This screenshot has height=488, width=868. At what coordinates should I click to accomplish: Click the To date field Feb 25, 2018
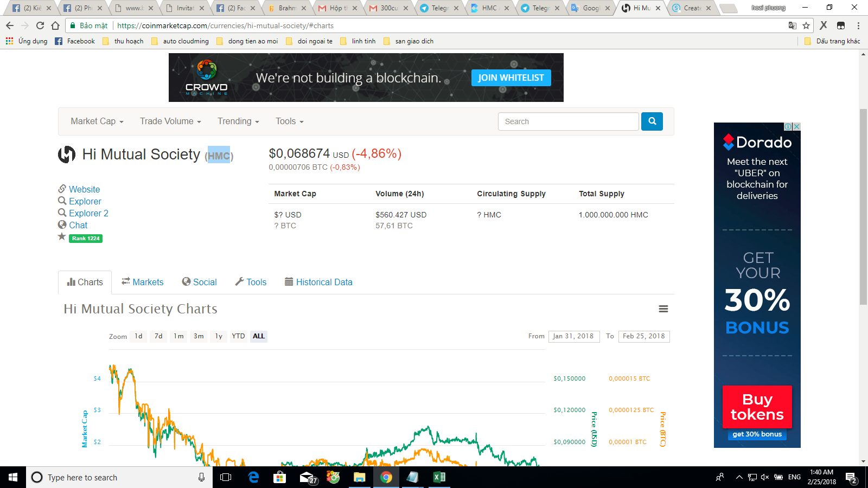pos(644,336)
